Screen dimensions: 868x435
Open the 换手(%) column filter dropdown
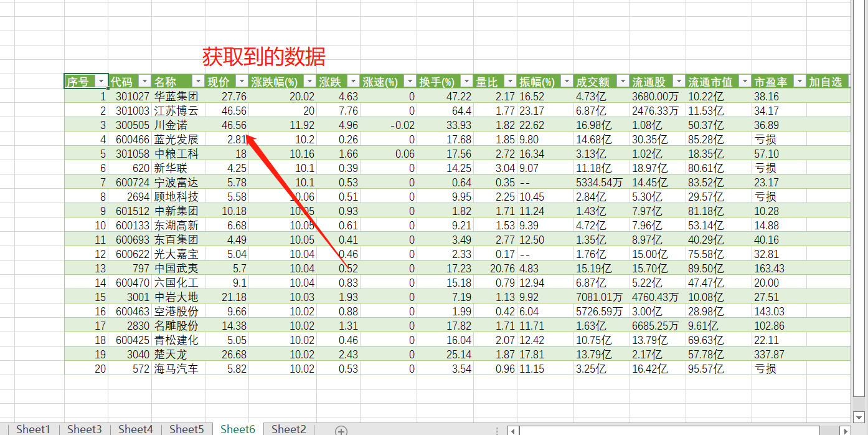pyautogui.click(x=466, y=82)
